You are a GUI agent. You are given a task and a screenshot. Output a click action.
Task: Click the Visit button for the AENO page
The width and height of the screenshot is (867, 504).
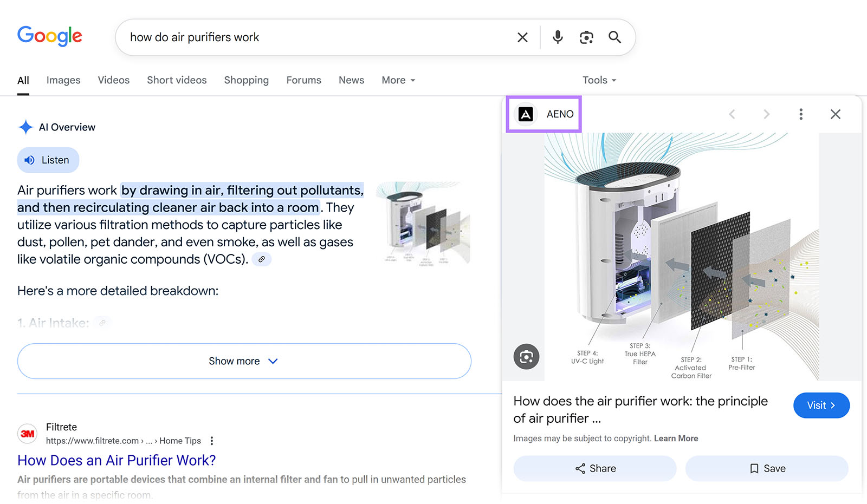pyautogui.click(x=821, y=405)
